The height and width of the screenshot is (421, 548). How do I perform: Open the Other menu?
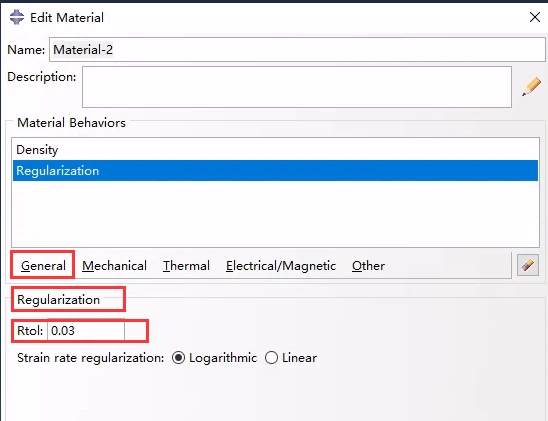(368, 266)
